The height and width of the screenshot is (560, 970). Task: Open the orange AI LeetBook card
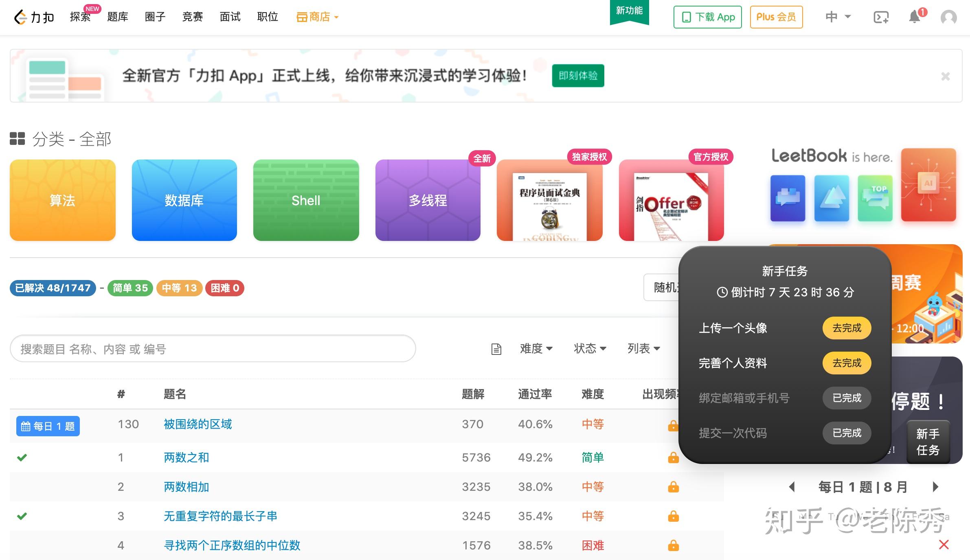928,185
